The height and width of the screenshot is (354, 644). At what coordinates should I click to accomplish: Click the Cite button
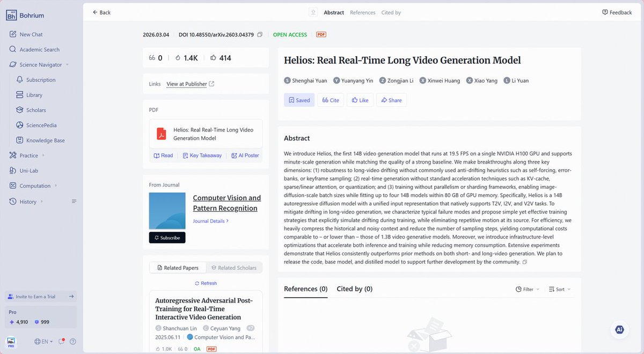330,100
